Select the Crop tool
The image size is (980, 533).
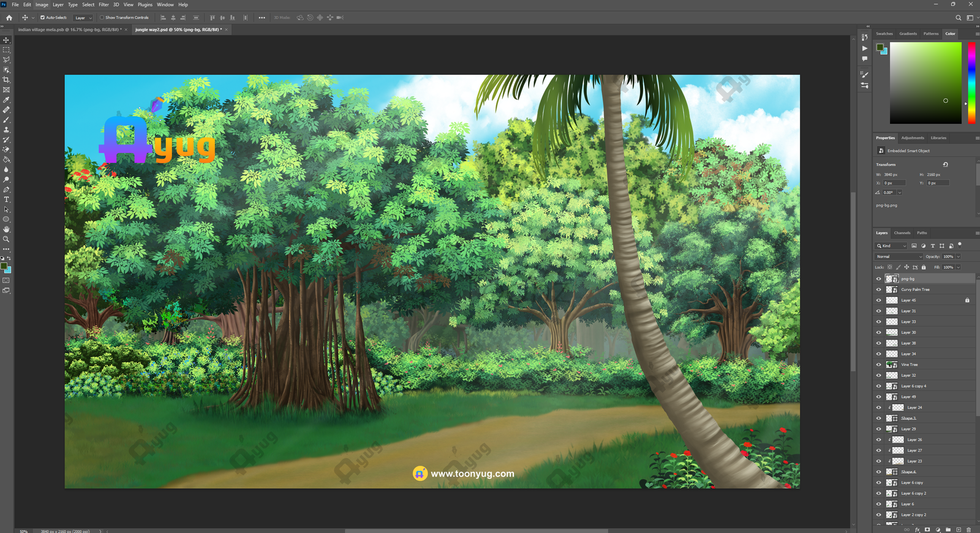click(x=6, y=80)
